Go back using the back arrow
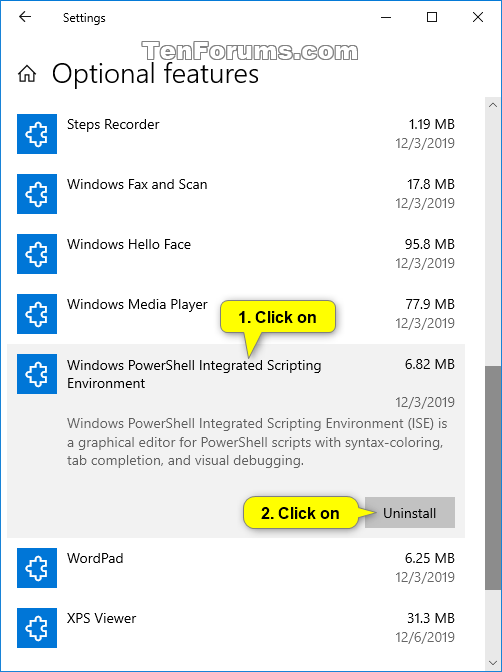 [25, 17]
